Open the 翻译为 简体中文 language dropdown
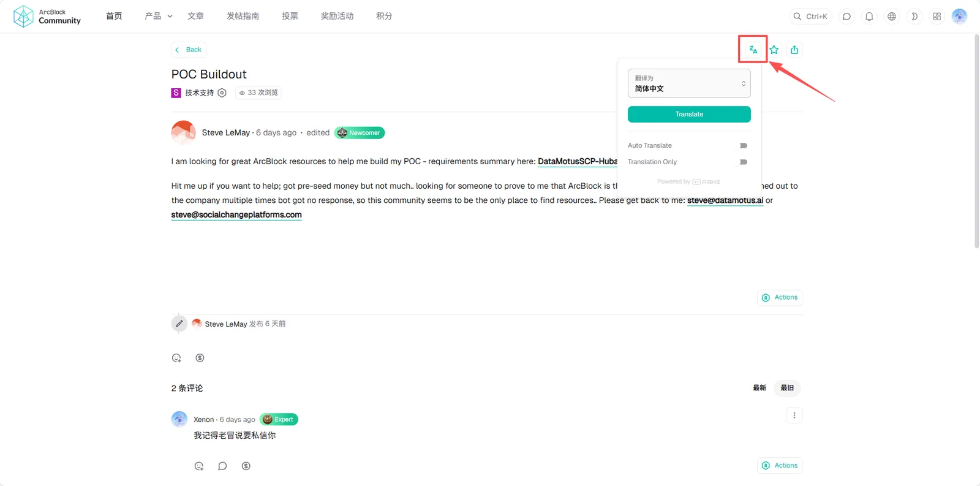Viewport: 980px width, 486px height. [x=689, y=83]
